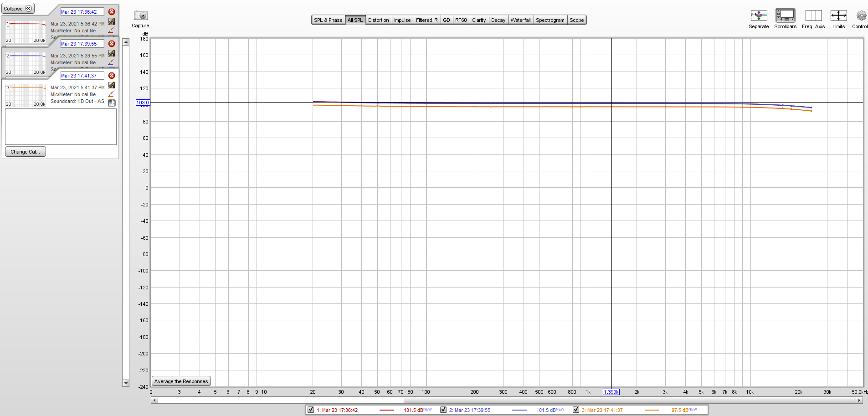
Task: Change trace colour of measurement 2
Action: pos(111,62)
